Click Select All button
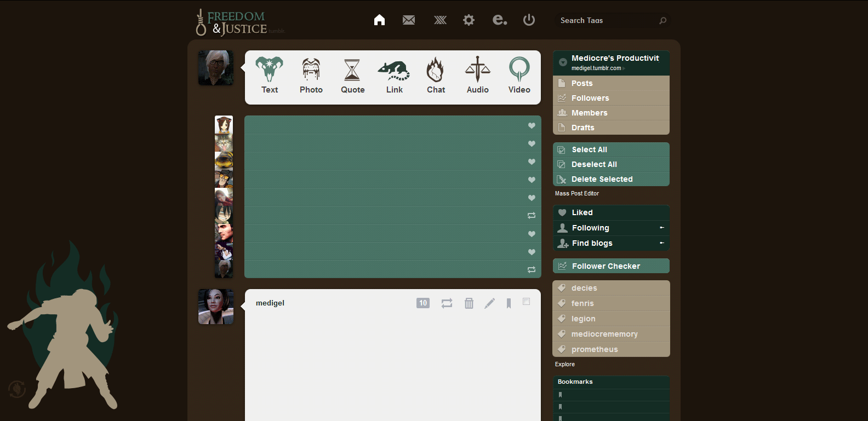This screenshot has width=868, height=421. [611, 149]
